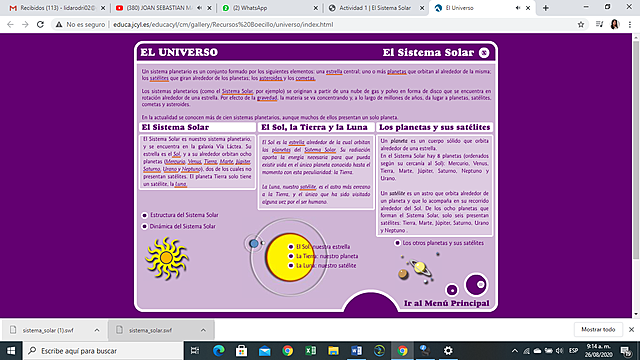
Task: Click the blue Earth icon on orbit
Action: click(254, 244)
